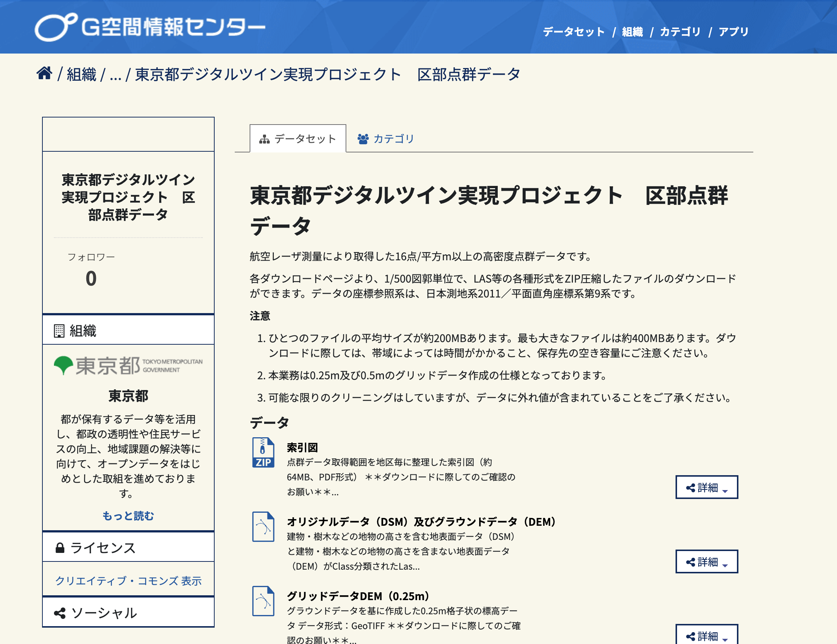The width and height of the screenshot is (837, 644).
Task: Click the ZIP file icon for 索引図
Action: (263, 453)
